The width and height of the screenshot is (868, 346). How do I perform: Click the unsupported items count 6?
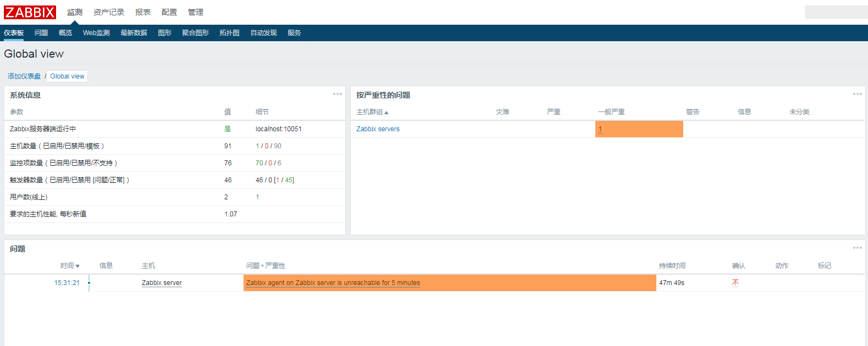click(279, 163)
